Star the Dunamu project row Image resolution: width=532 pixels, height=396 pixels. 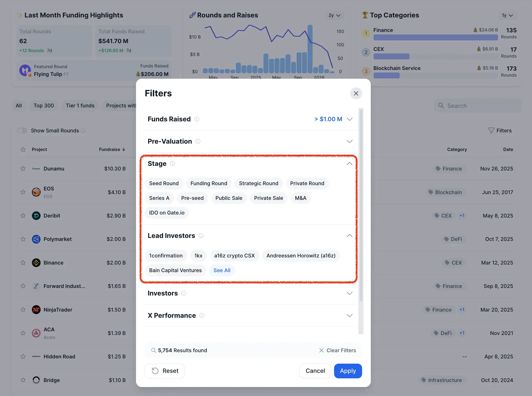pos(23,168)
